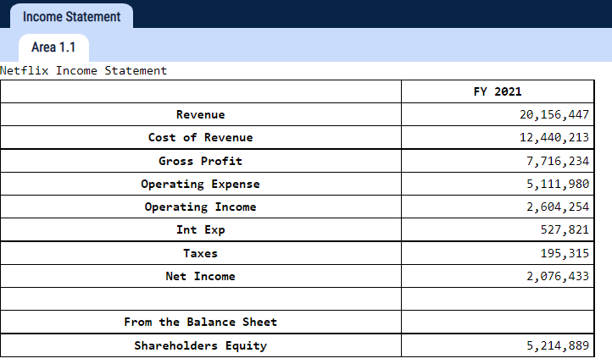Click the value 2,604,254

pyautogui.click(x=558, y=207)
